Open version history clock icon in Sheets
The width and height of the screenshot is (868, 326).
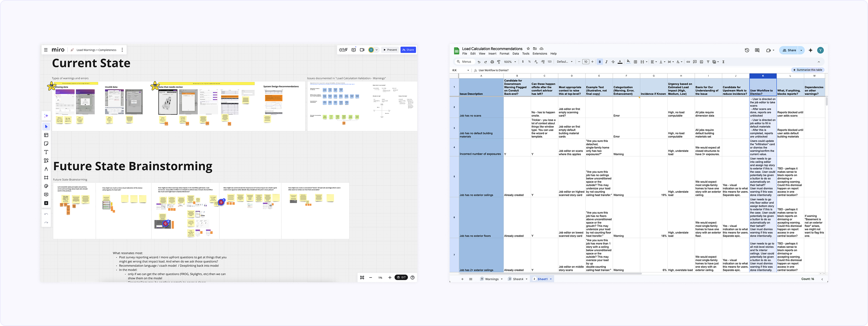tap(747, 50)
